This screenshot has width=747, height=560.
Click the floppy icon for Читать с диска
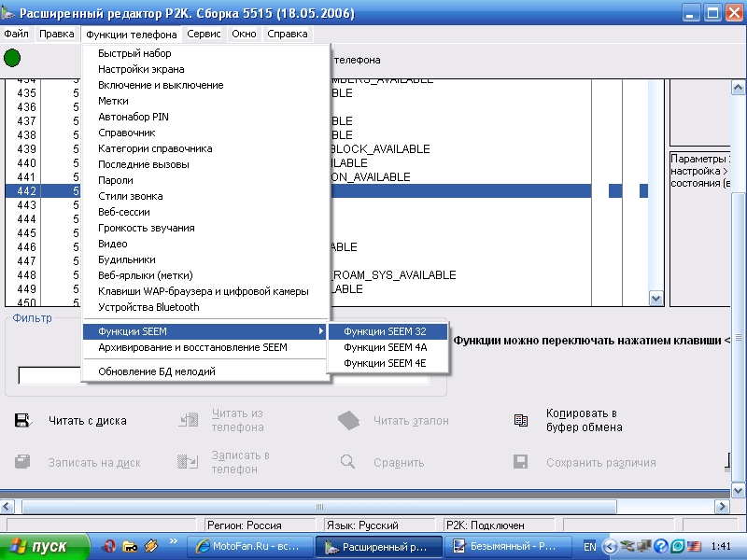point(22,421)
